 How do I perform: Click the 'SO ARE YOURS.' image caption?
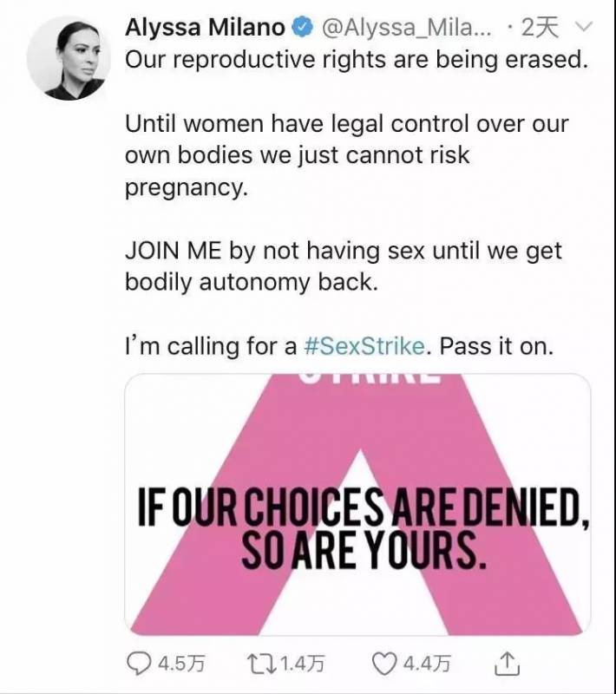359,553
